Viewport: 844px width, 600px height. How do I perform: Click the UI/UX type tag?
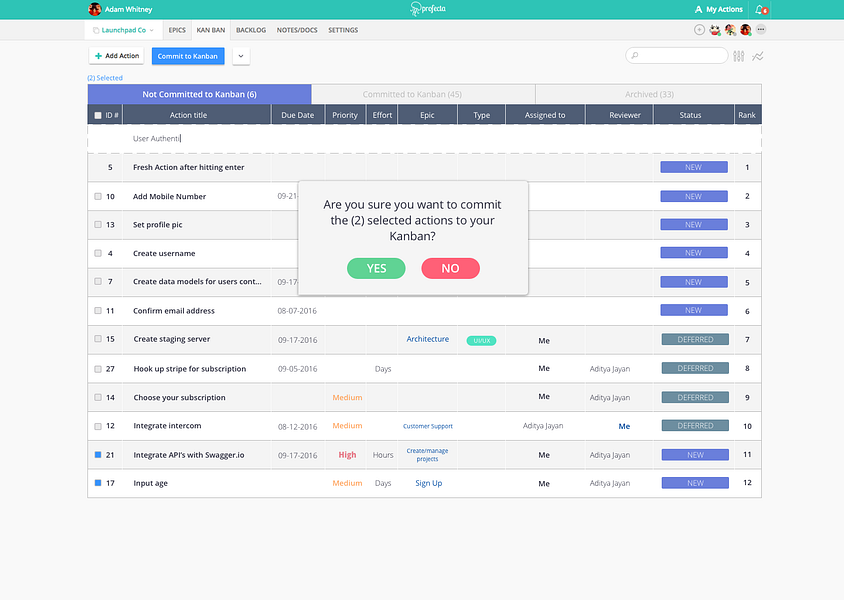click(481, 341)
